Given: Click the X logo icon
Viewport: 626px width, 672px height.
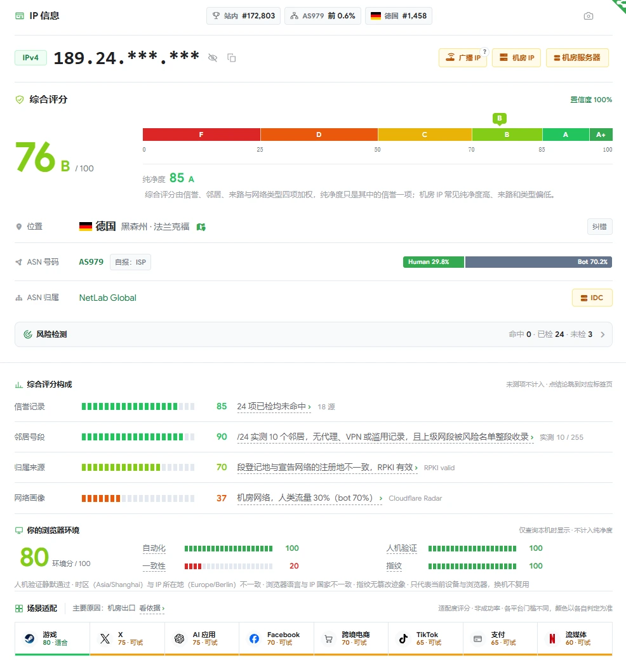Looking at the screenshot, I should coord(105,638).
